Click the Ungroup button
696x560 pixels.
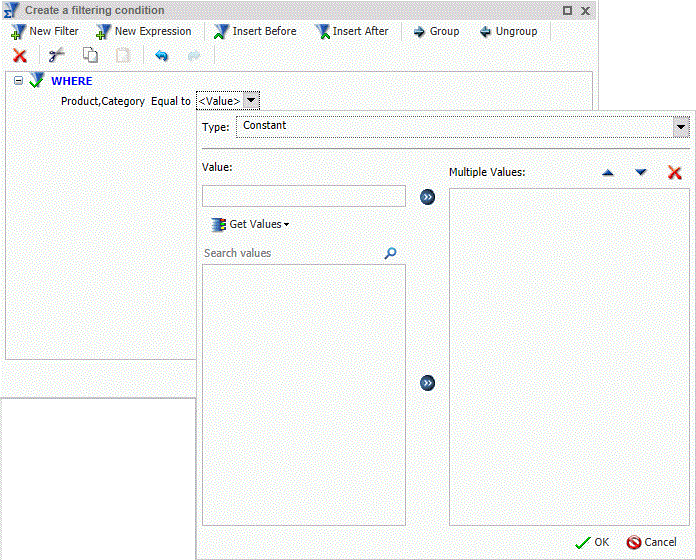click(509, 32)
